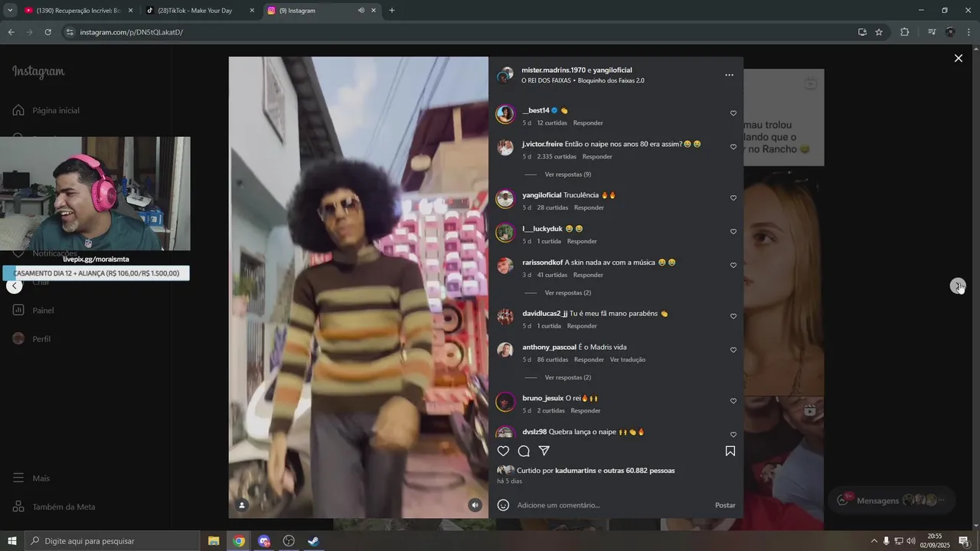Like yangiloficial's Truculência comment
Image resolution: width=980 pixels, height=551 pixels.
tap(733, 198)
